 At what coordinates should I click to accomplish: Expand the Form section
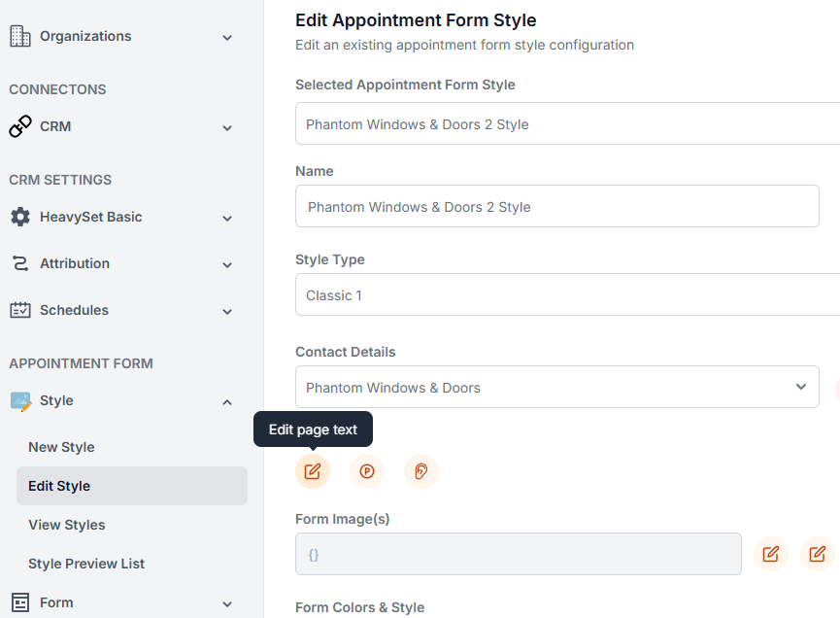[x=227, y=603]
